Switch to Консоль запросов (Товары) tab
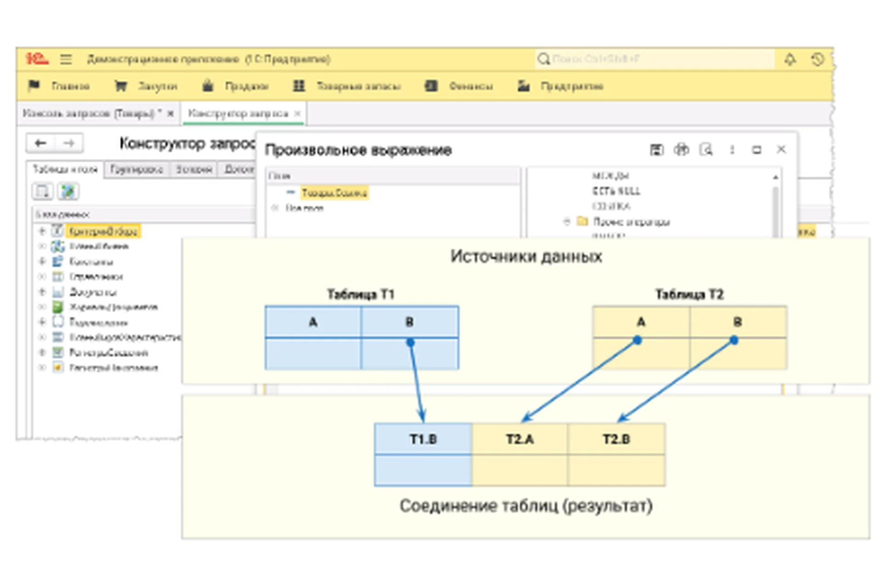882x588 pixels. tap(92, 113)
